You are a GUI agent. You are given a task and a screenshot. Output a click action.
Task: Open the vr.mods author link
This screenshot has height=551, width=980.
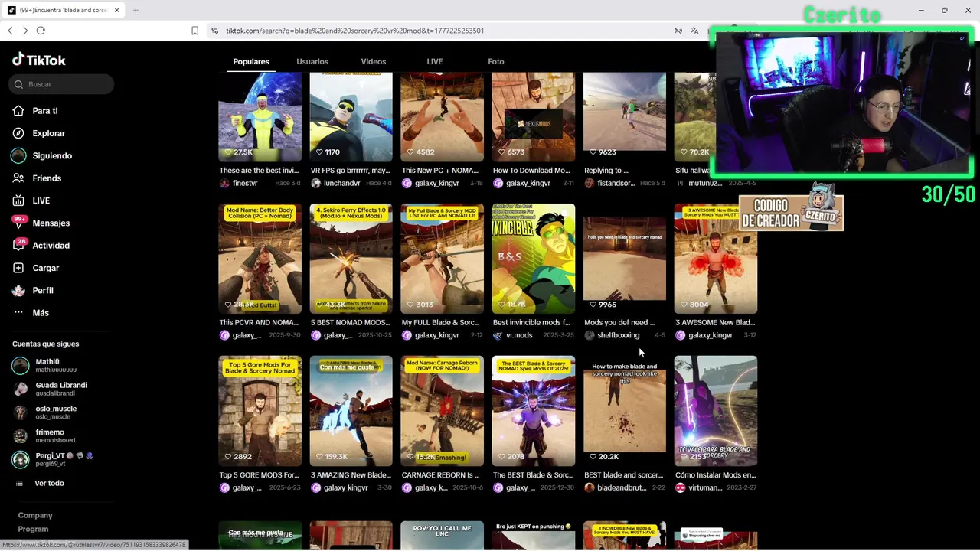519,335
